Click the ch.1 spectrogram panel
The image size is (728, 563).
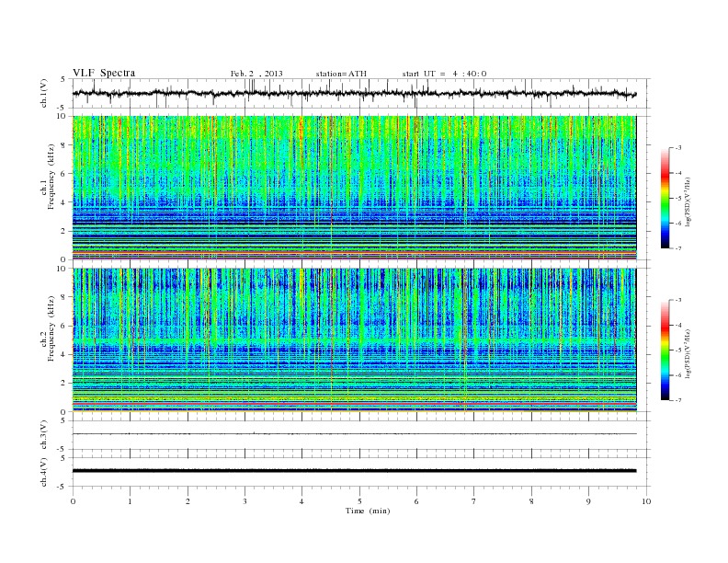pos(354,188)
